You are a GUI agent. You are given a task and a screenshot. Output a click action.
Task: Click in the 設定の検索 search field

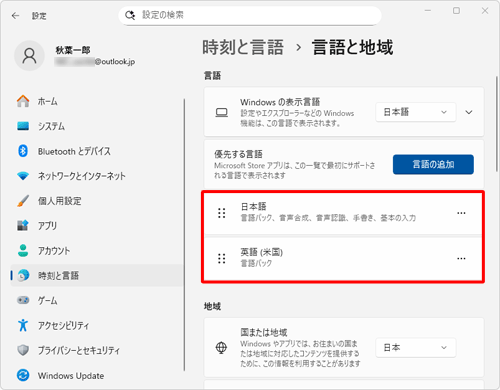tap(250, 15)
